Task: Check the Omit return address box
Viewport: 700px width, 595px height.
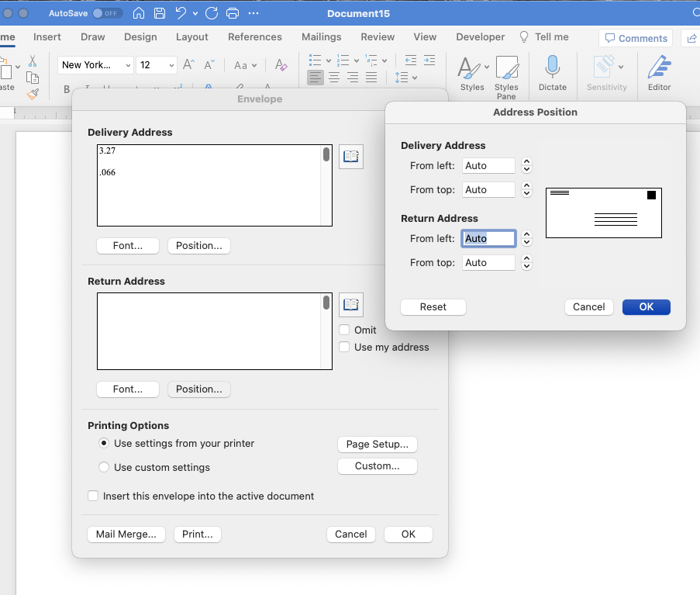Action: 344,330
